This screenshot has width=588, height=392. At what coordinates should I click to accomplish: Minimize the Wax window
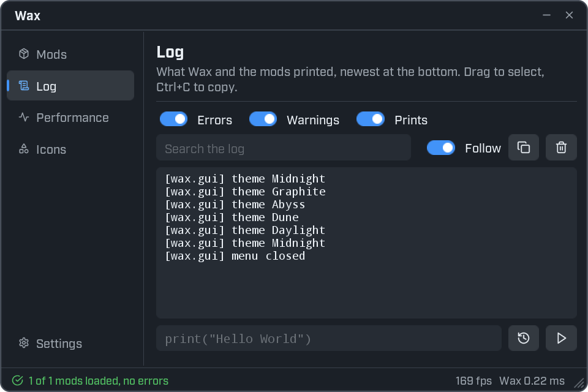(546, 15)
